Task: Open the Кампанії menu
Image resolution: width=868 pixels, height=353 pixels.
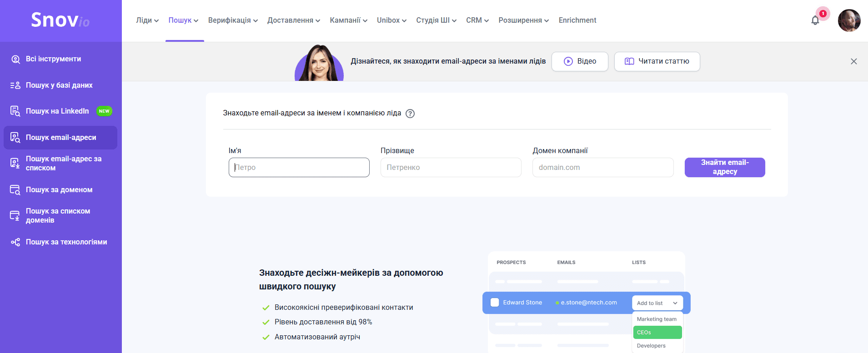Action: (349, 20)
